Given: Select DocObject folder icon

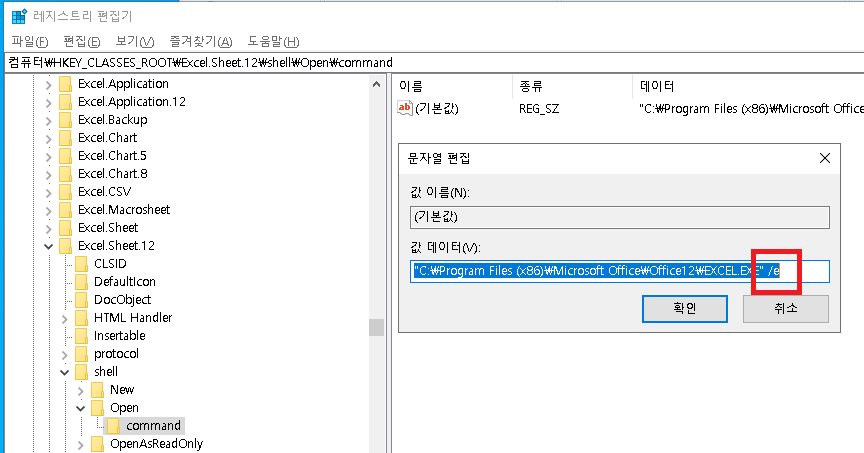Looking at the screenshot, I should click(81, 300).
